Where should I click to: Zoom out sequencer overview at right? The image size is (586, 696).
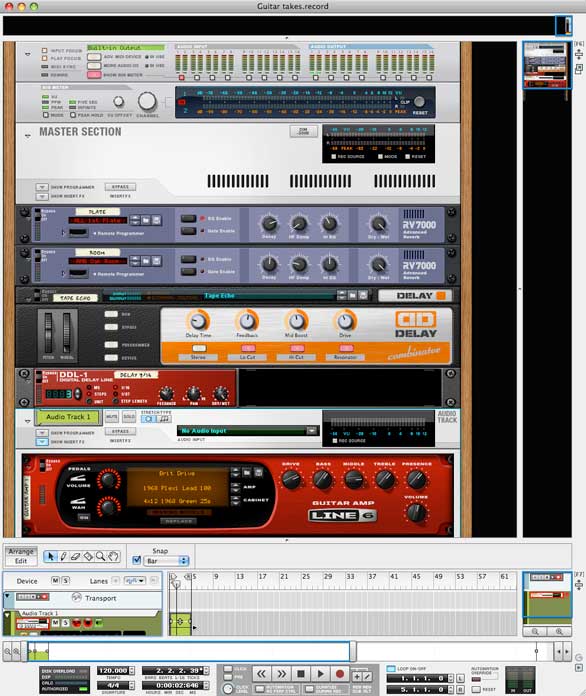pos(535,631)
